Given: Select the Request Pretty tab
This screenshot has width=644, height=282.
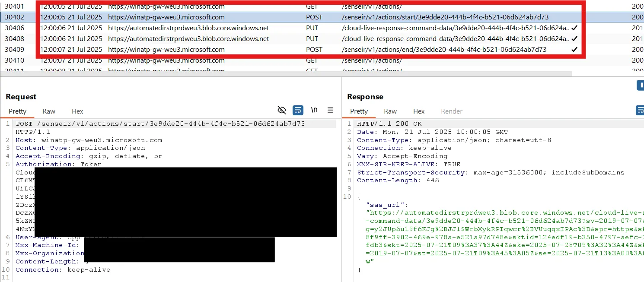Looking at the screenshot, I should pos(18,111).
